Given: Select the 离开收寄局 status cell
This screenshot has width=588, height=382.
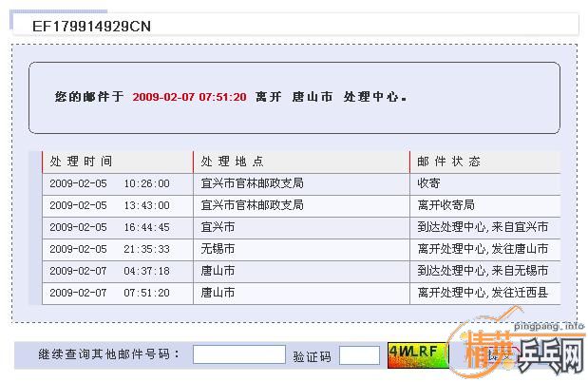Looking at the screenshot, I should (x=446, y=205).
